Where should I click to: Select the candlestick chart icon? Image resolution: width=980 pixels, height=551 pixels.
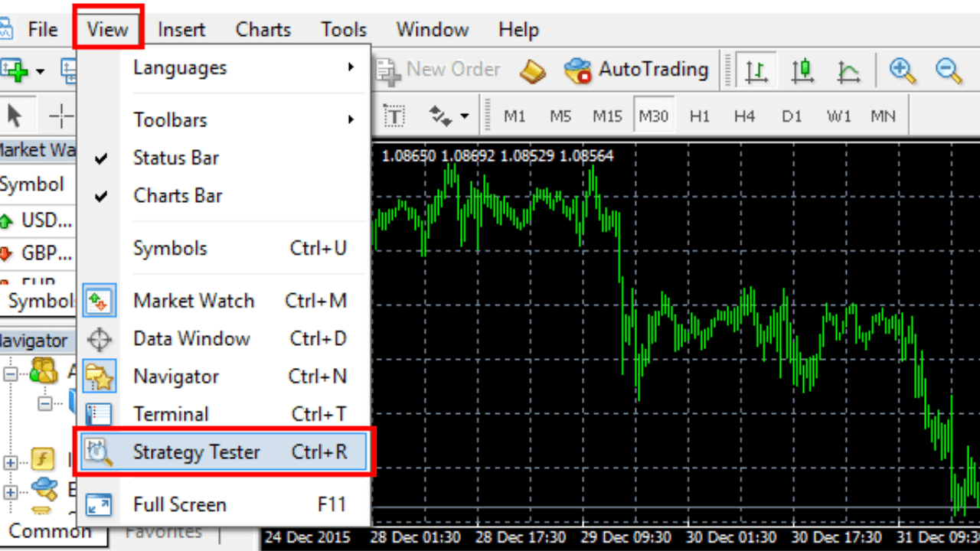point(802,70)
